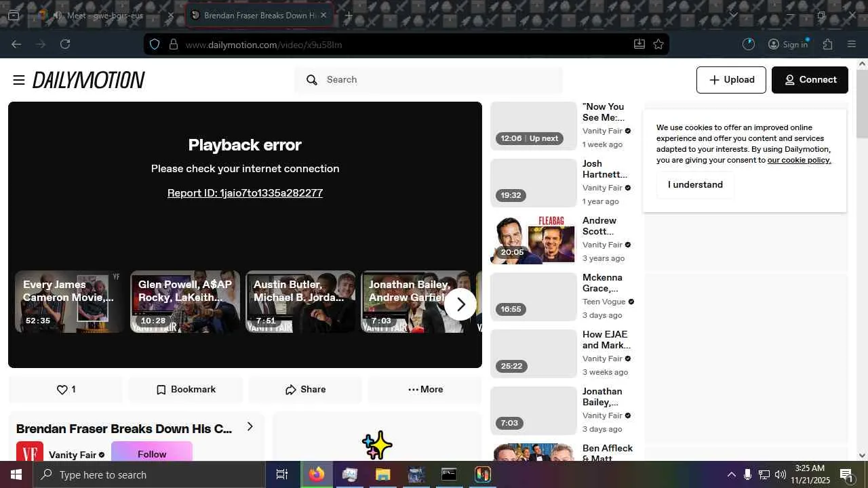
Task: Play the Austin Butler, Michael B. Jordan suggestion
Action: [300, 302]
